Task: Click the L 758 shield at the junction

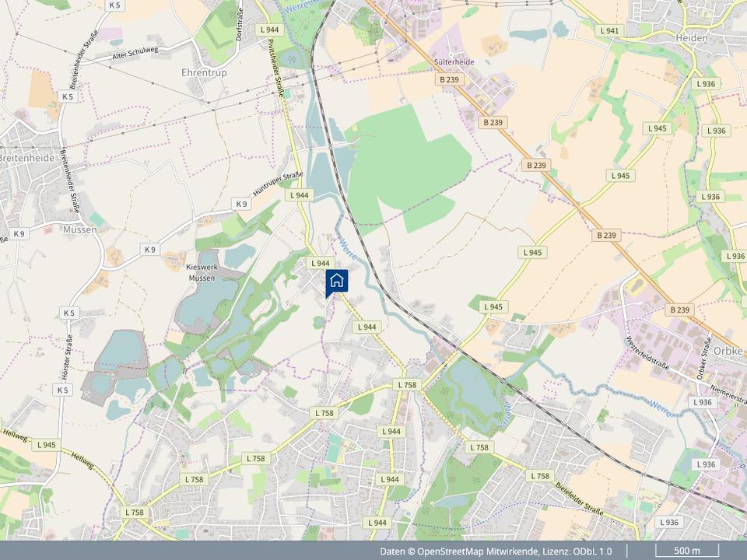Action: [407, 385]
